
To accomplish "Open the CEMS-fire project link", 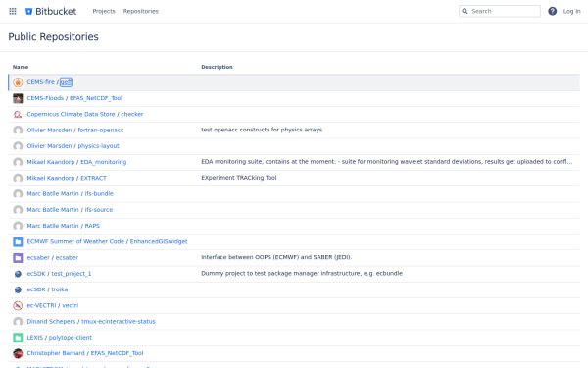I will click(40, 81).
